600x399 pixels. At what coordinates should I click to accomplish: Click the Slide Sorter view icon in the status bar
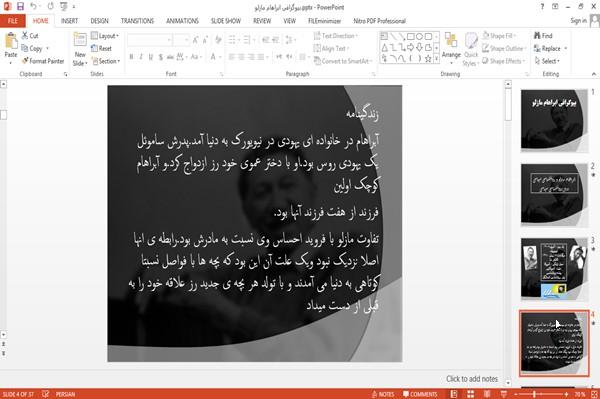(x=470, y=394)
